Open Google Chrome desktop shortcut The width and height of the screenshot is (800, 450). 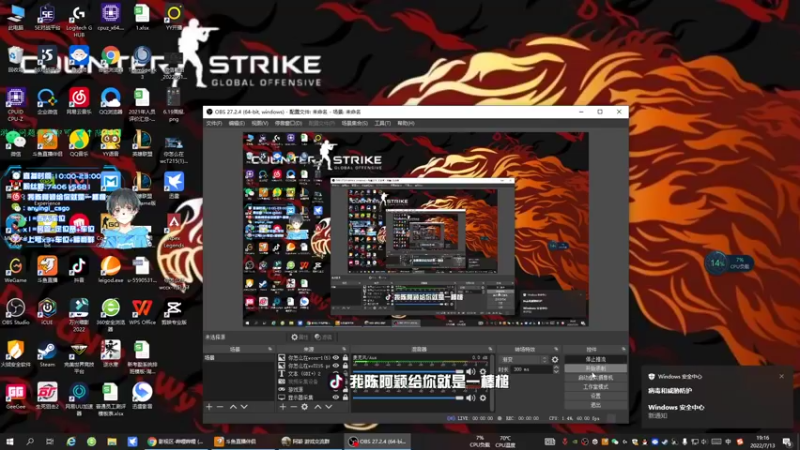(110, 59)
